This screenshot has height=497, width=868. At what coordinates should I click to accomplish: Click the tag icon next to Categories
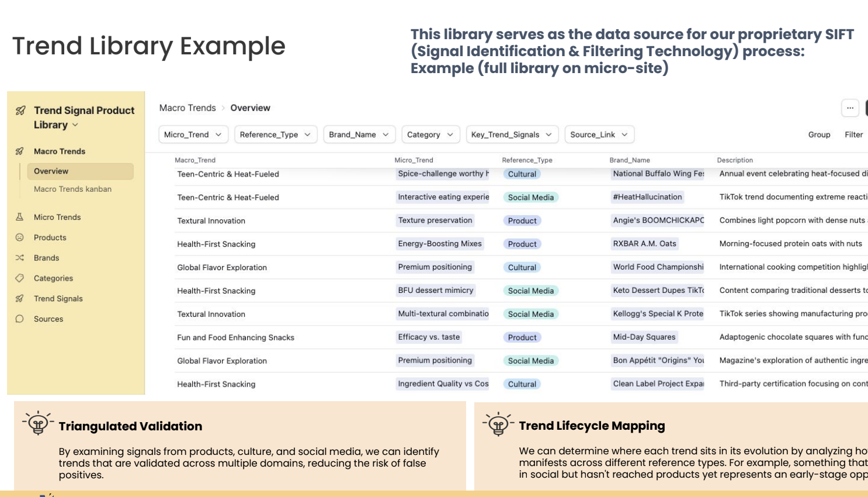pyautogui.click(x=19, y=278)
